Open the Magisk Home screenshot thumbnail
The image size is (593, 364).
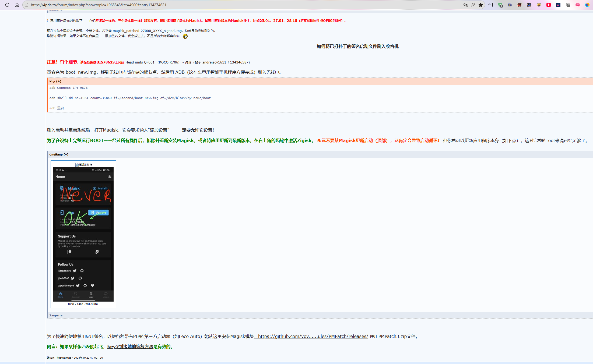(x=83, y=234)
